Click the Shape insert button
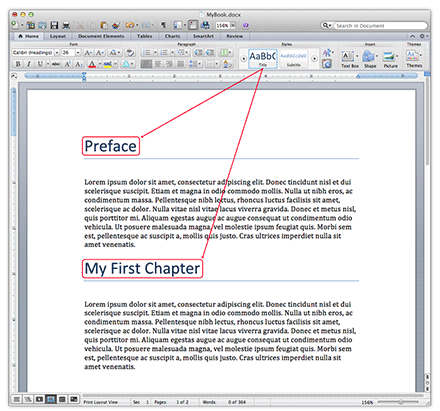The image size is (440, 411). [x=369, y=59]
